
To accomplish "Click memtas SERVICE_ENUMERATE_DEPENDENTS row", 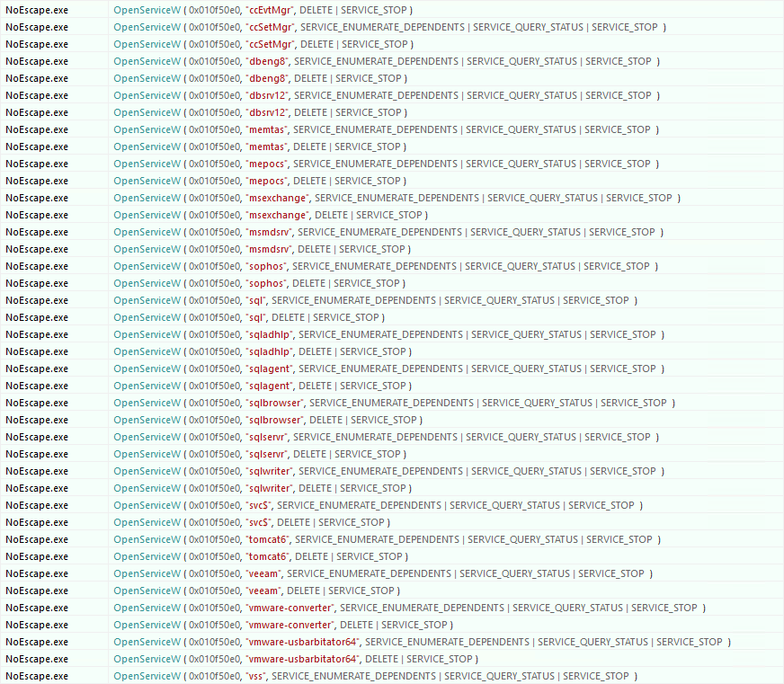I will coord(392,129).
